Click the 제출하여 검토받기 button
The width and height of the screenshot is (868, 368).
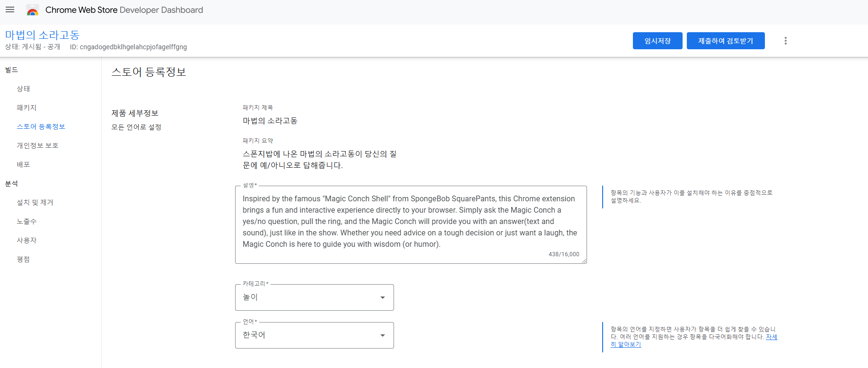point(726,41)
